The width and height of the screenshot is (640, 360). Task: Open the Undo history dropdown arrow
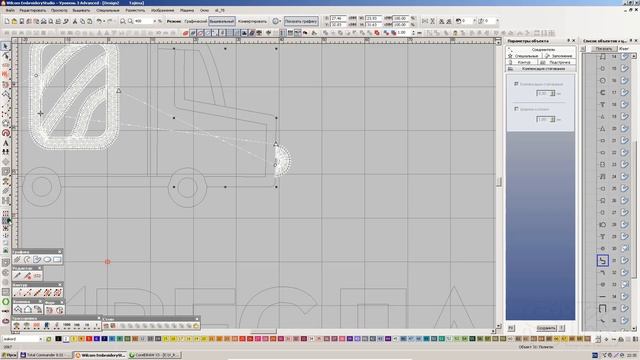104,21
